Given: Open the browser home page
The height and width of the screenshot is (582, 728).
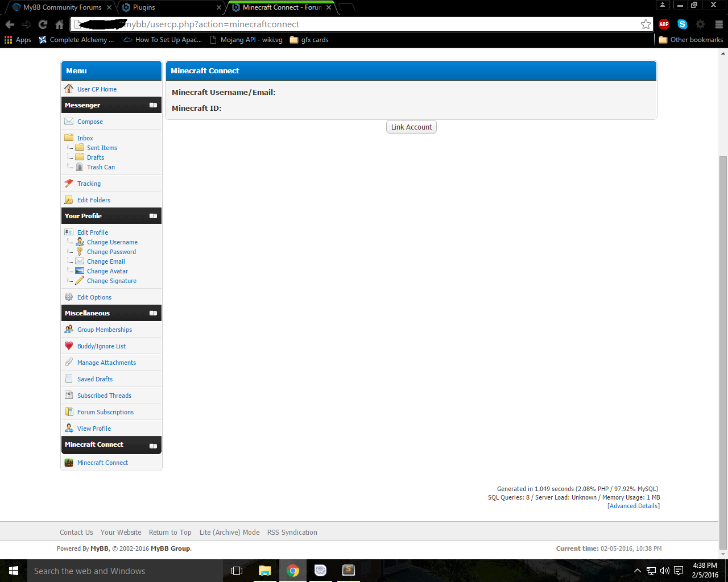Looking at the screenshot, I should click(59, 24).
